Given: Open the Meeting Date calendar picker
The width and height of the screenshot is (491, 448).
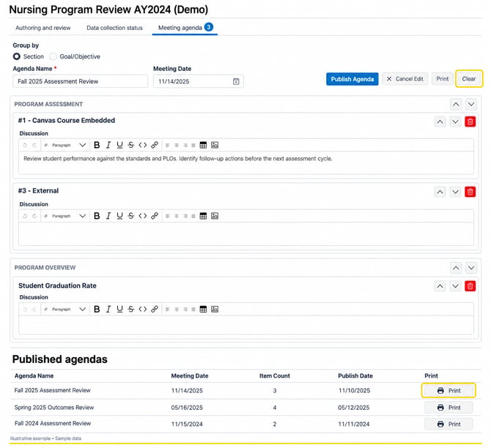Looking at the screenshot, I should point(236,81).
